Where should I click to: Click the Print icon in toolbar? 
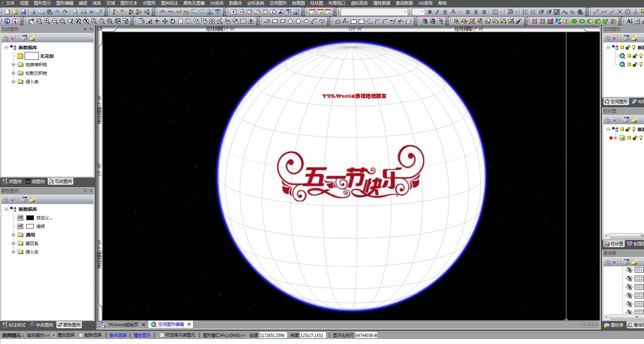pyautogui.click(x=84, y=12)
